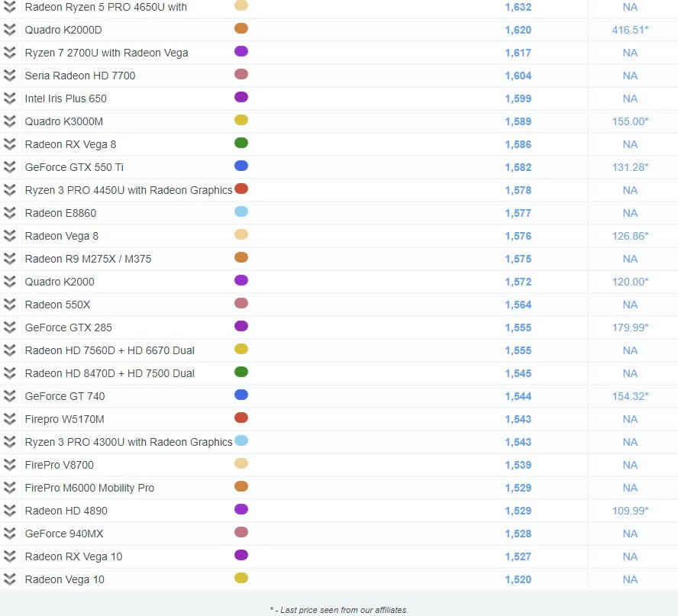Image resolution: width=678 pixels, height=616 pixels.
Task: Open Radeon Ryzen 5 PRO 4650U link
Action: pyautogui.click(x=105, y=7)
